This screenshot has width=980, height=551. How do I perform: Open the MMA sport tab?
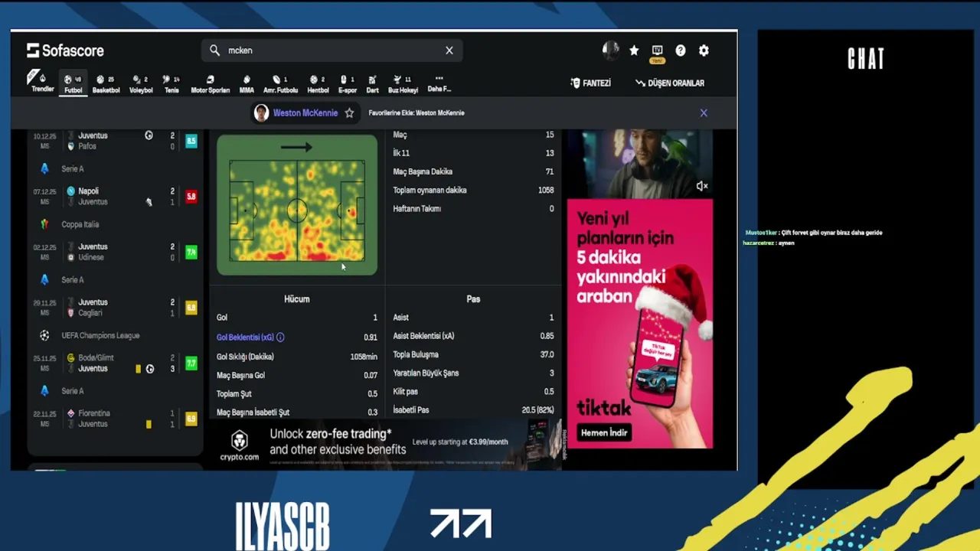[x=247, y=83]
